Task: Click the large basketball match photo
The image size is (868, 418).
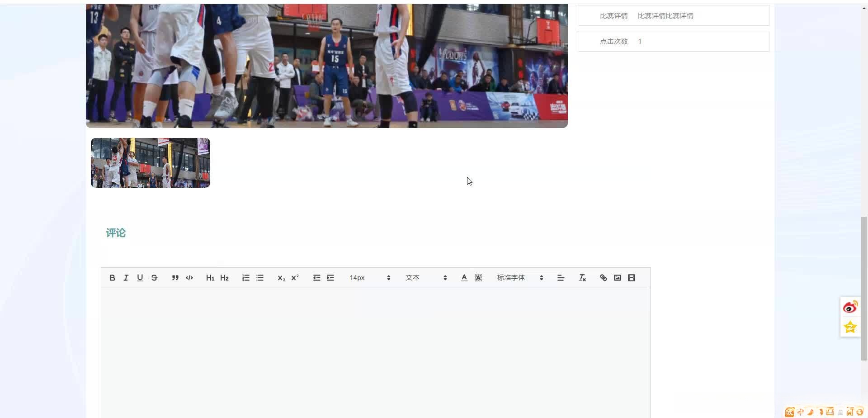Action: click(x=327, y=66)
